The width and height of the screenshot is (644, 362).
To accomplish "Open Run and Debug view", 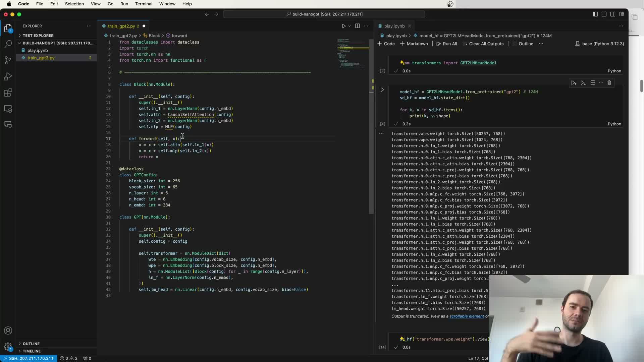I will 8,76.
